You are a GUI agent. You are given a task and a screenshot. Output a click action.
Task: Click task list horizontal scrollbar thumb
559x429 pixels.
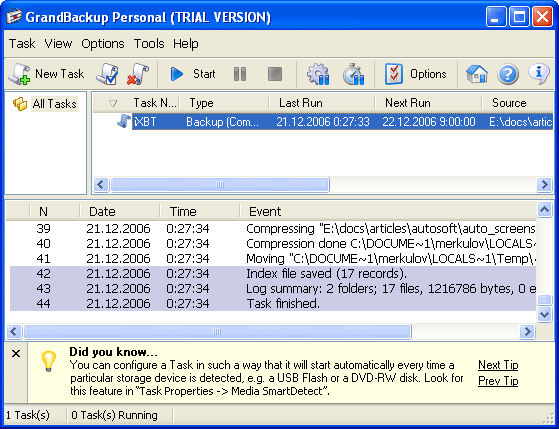pyautogui.click(x=220, y=184)
